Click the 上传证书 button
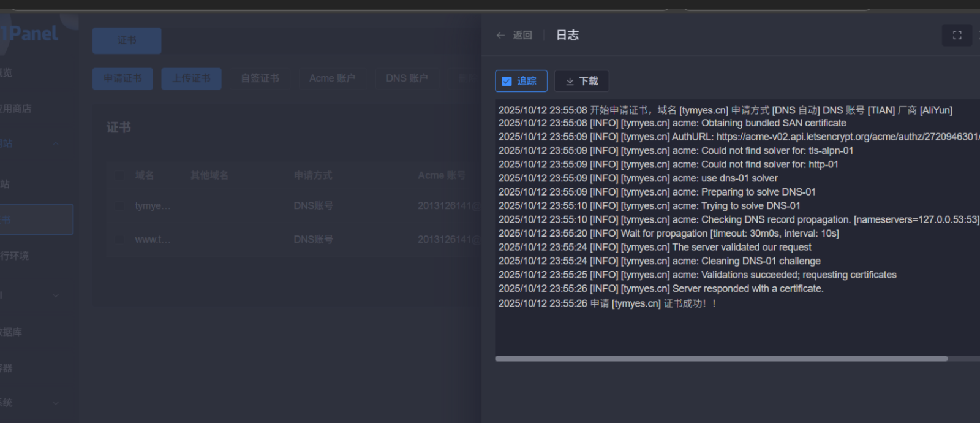The image size is (980, 423). pyautogui.click(x=191, y=78)
